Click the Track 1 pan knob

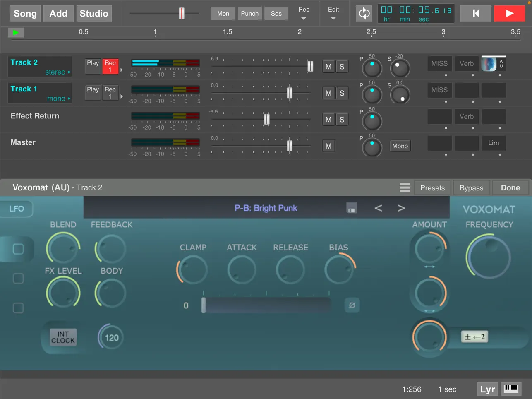click(x=372, y=95)
